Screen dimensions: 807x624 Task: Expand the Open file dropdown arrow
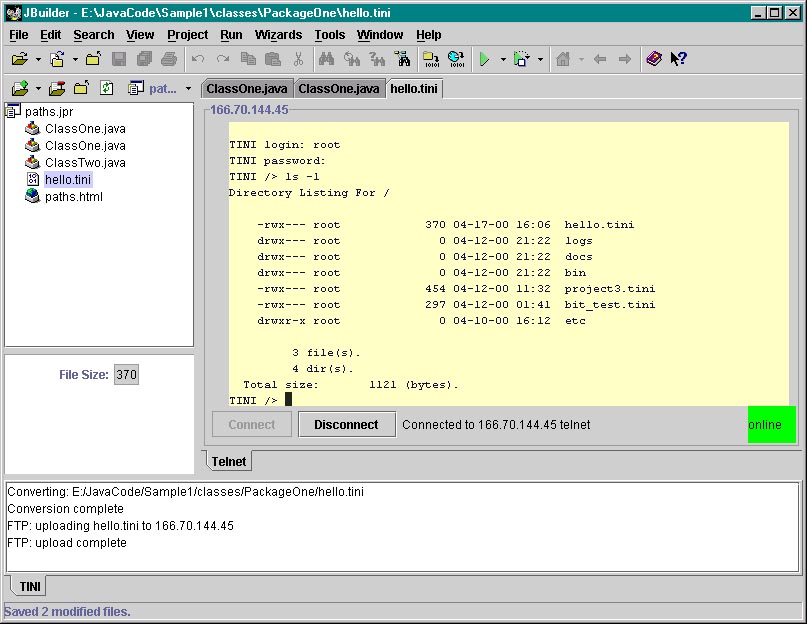click(36, 60)
